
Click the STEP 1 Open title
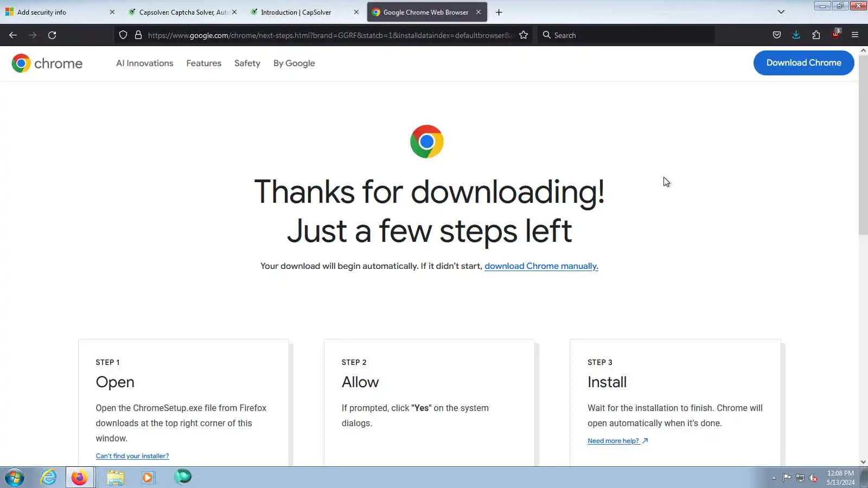click(x=115, y=382)
